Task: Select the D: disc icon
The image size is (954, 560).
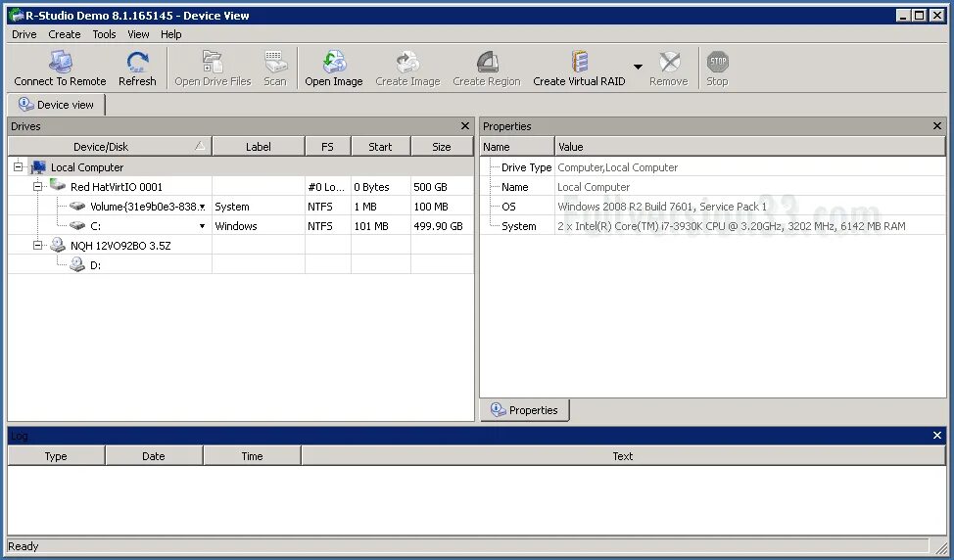Action: 77,264
